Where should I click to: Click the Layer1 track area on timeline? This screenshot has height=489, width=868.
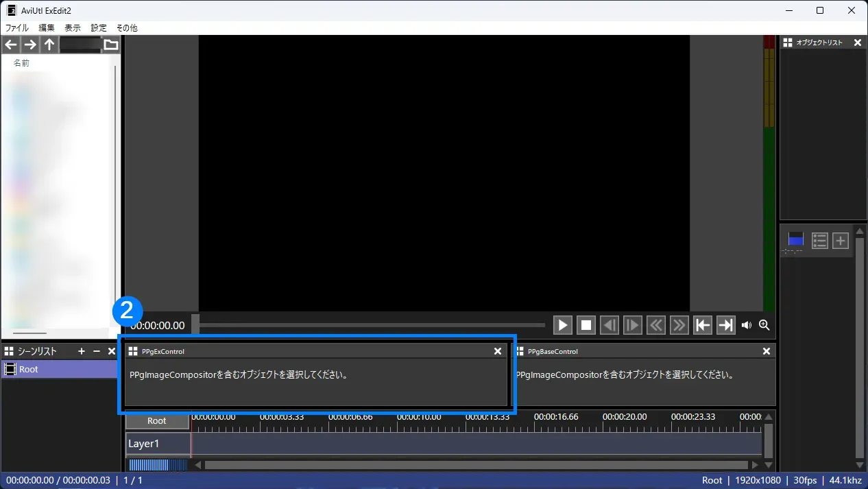(477, 444)
